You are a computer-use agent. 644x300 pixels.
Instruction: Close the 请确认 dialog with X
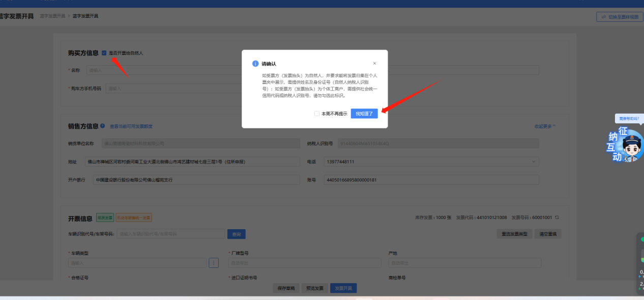(x=374, y=64)
